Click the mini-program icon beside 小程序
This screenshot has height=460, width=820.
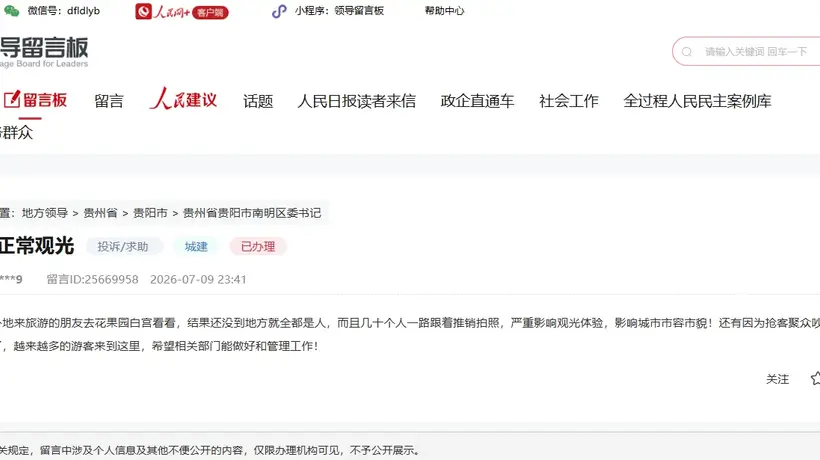pos(279,11)
